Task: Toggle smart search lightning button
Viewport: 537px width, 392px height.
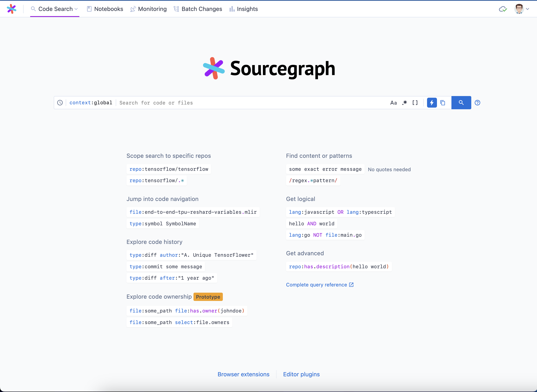Action: pos(432,103)
